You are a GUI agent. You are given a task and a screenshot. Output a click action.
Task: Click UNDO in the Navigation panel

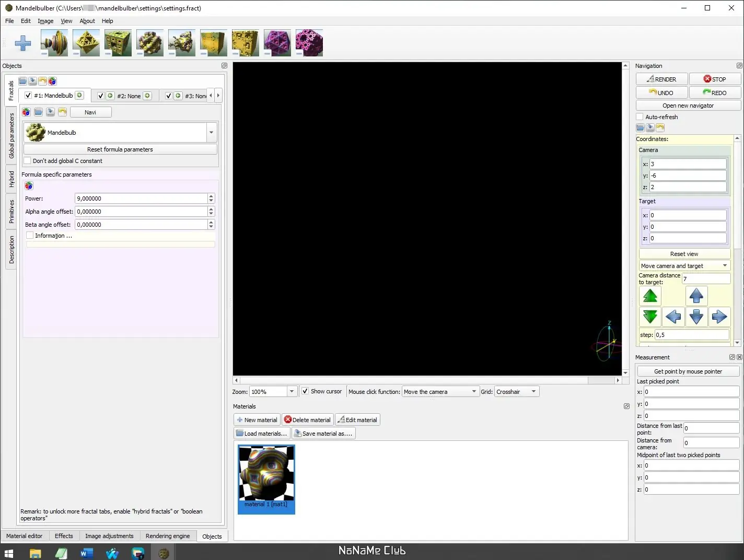pyautogui.click(x=661, y=92)
